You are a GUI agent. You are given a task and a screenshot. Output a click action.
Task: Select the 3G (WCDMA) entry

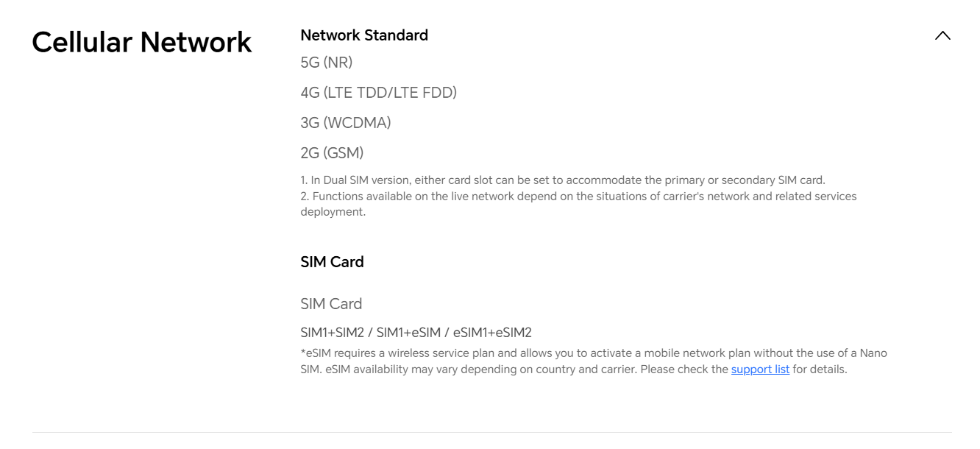pos(345,123)
